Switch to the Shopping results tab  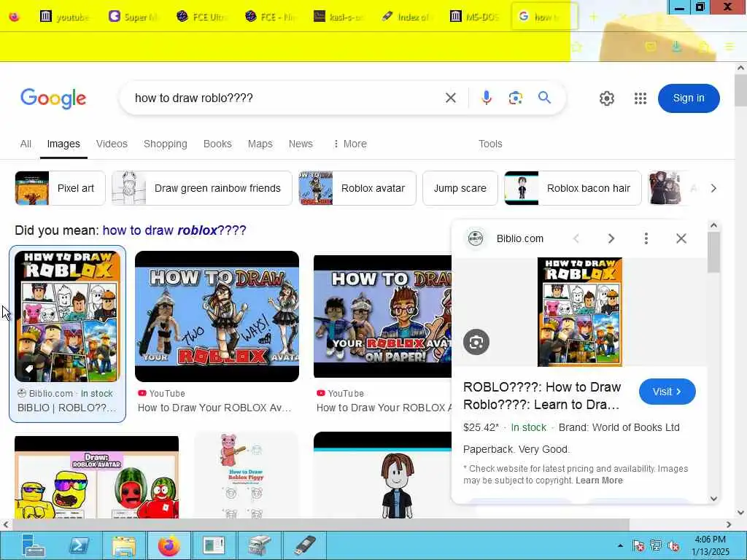[x=166, y=144]
